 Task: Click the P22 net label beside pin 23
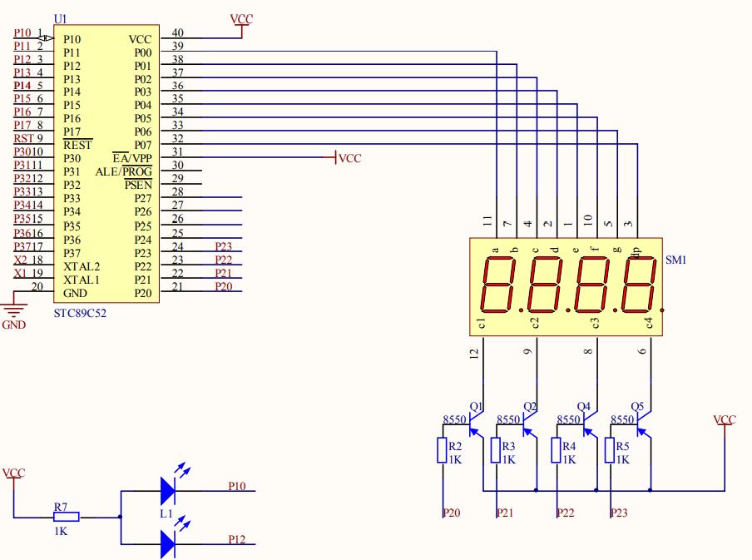point(224,260)
